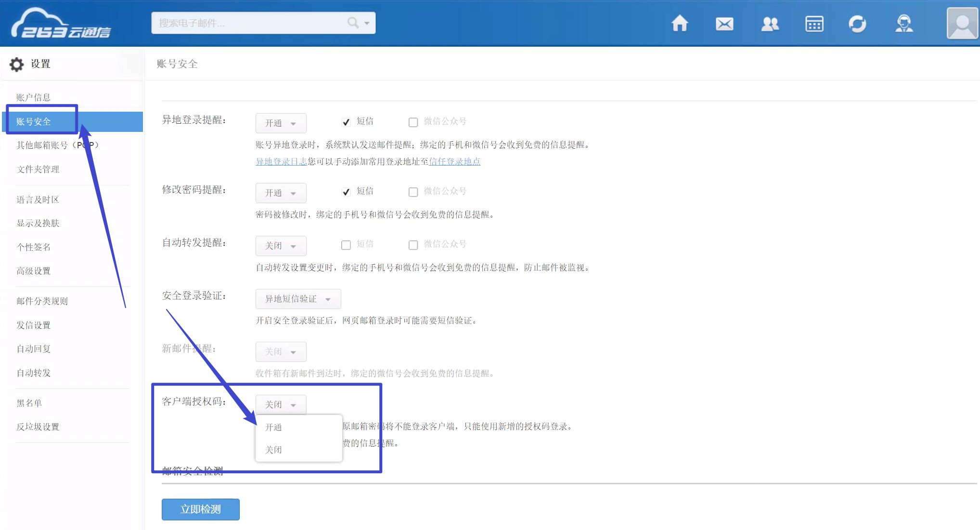Screen dimensions: 980x530
Task: Open 文件夹管理 in sidebar
Action: [x=38, y=169]
